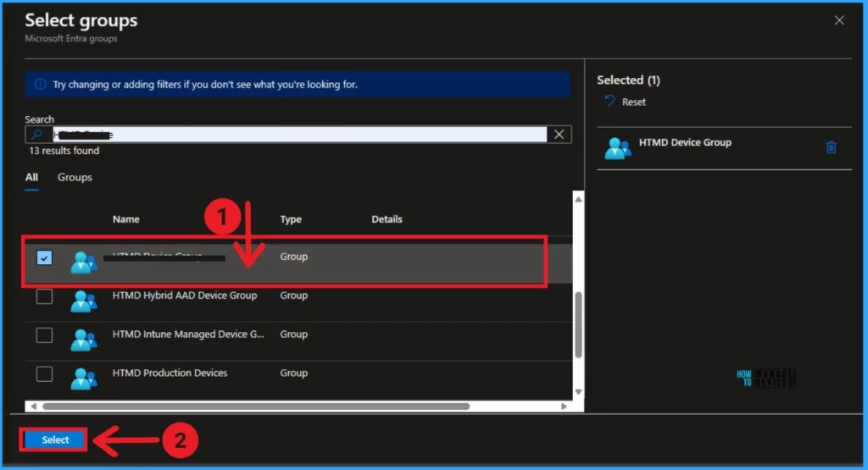
Task: Click the vertical scrollbar thumb
Action: pyautogui.click(x=578, y=324)
